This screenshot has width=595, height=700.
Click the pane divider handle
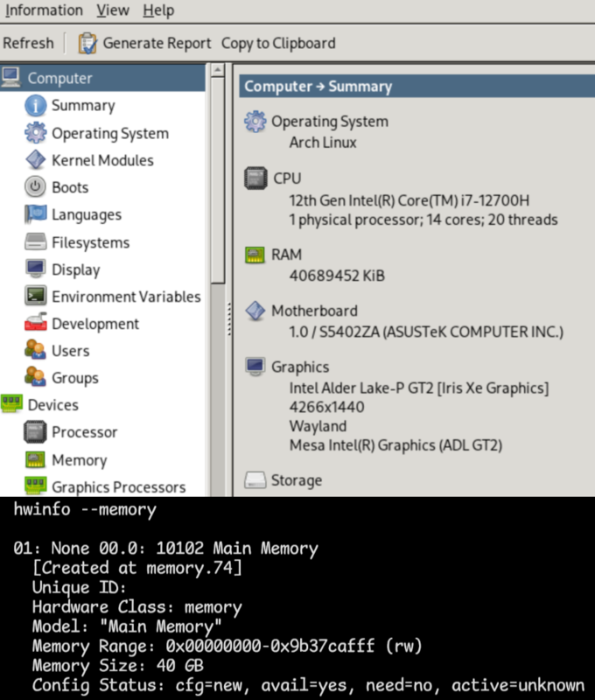click(229, 319)
